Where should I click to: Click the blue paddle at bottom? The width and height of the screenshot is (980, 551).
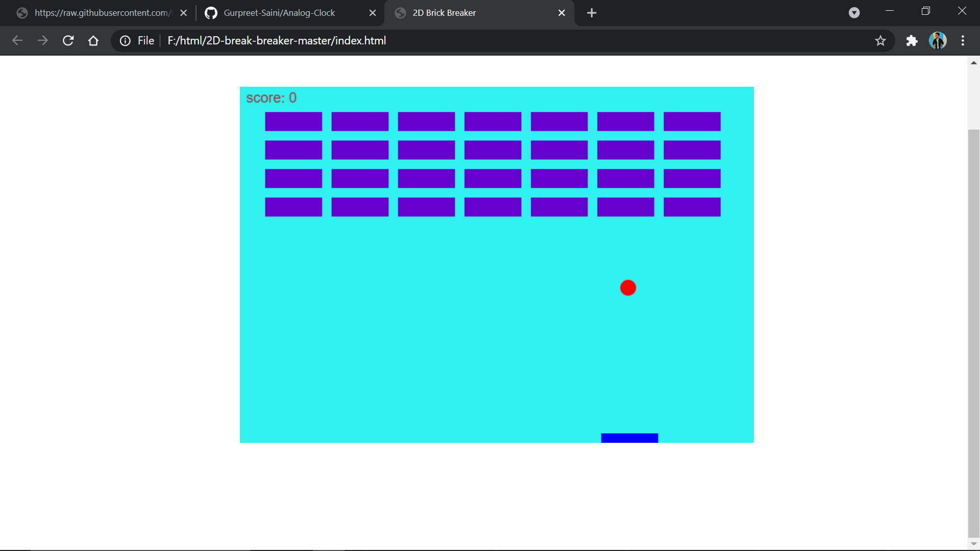coord(629,438)
